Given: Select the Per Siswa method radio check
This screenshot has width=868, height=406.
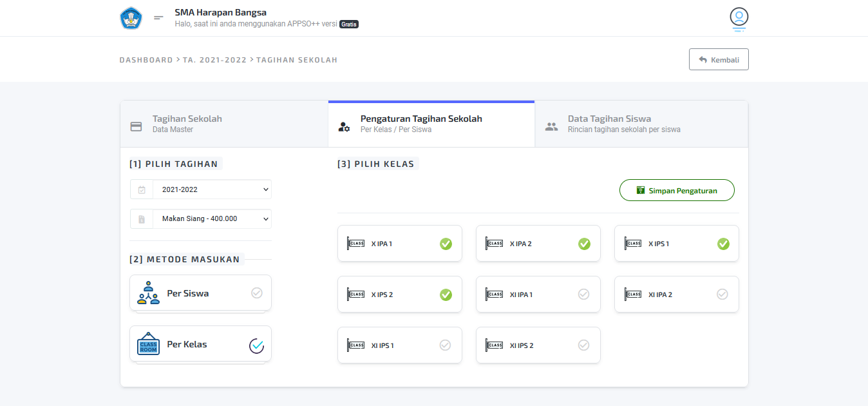Looking at the screenshot, I should [256, 293].
